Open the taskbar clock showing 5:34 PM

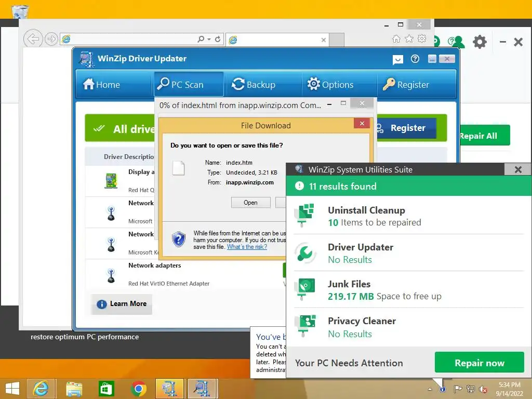(509, 389)
